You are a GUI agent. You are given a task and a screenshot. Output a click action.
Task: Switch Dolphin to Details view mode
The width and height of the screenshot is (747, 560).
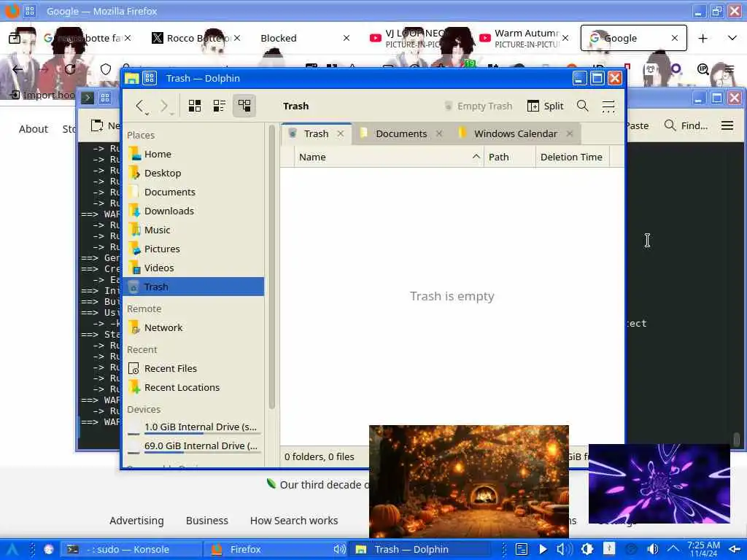tap(244, 106)
